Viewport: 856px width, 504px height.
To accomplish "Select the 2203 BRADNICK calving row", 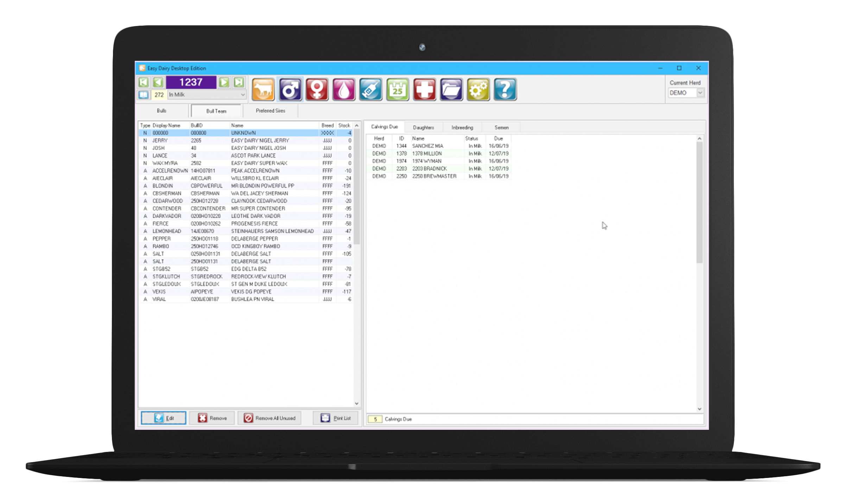I will click(x=438, y=169).
